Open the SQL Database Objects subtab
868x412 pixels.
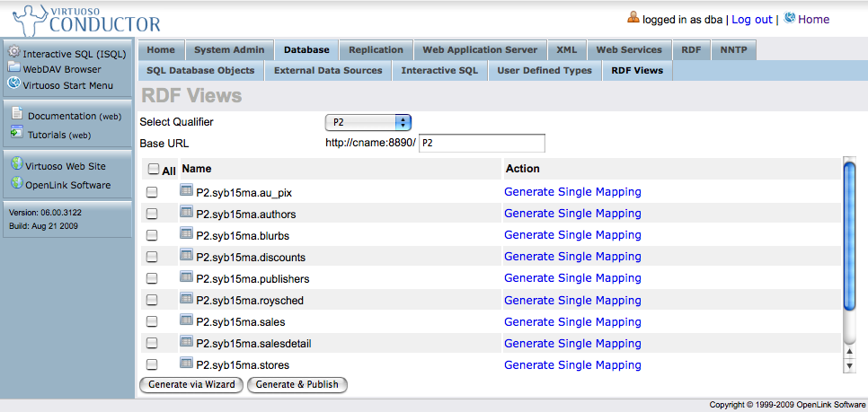(200, 70)
